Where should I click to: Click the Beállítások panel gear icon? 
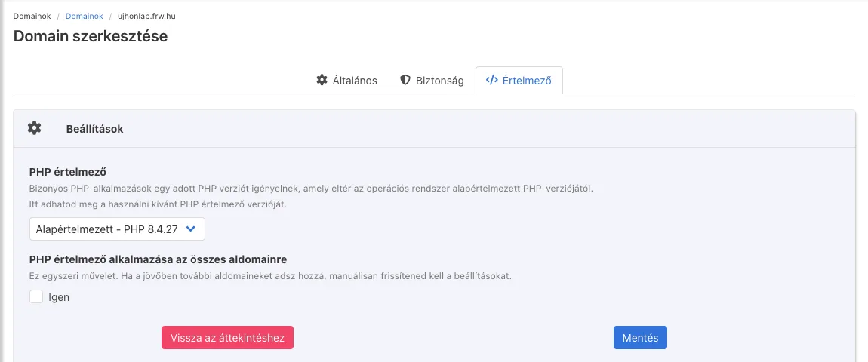click(x=34, y=128)
